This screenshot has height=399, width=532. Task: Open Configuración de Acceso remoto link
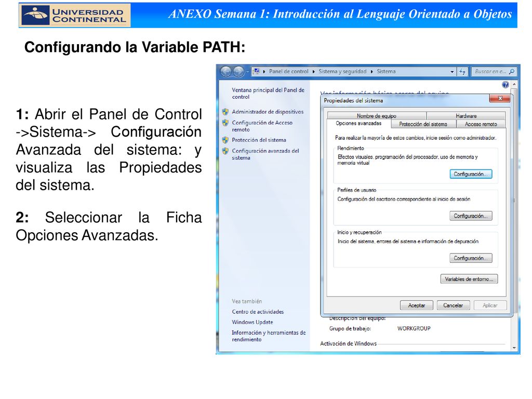(x=262, y=126)
